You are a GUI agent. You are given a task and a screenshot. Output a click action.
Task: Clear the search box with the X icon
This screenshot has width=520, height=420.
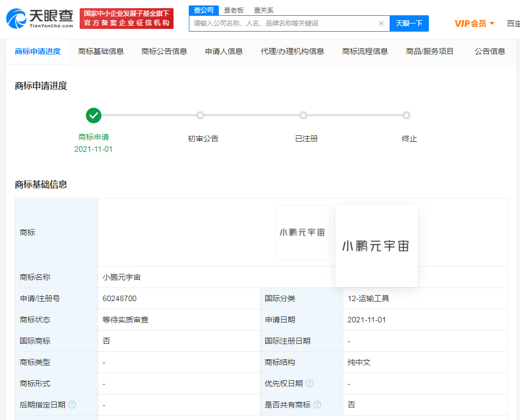click(381, 23)
